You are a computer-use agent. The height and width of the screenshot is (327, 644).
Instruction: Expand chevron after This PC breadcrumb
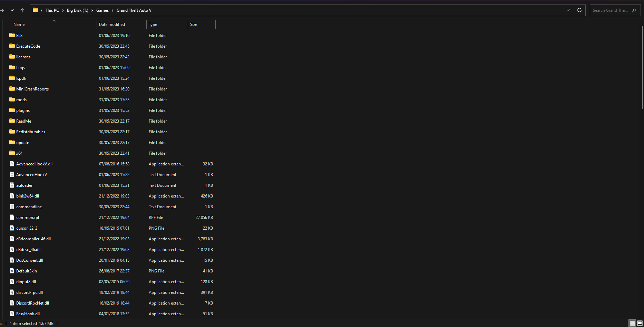[x=63, y=10]
